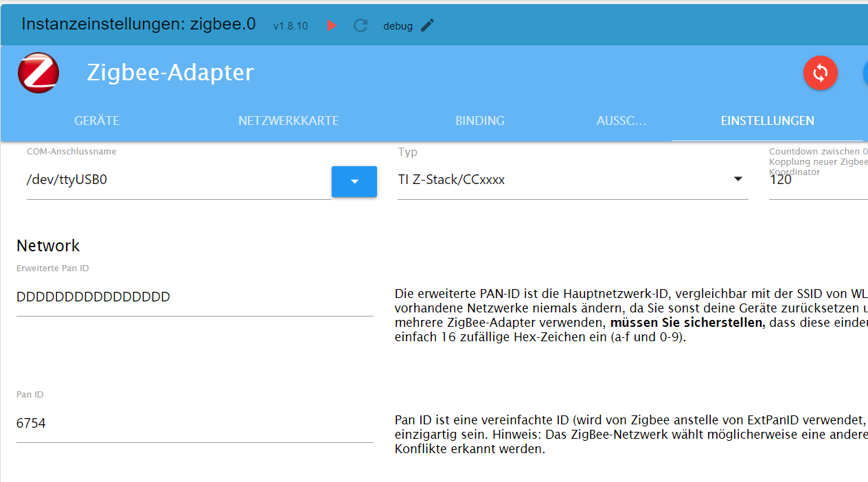This screenshot has width=868, height=482.
Task: Click the Pan ID field showing 6754
Action: click(195, 424)
